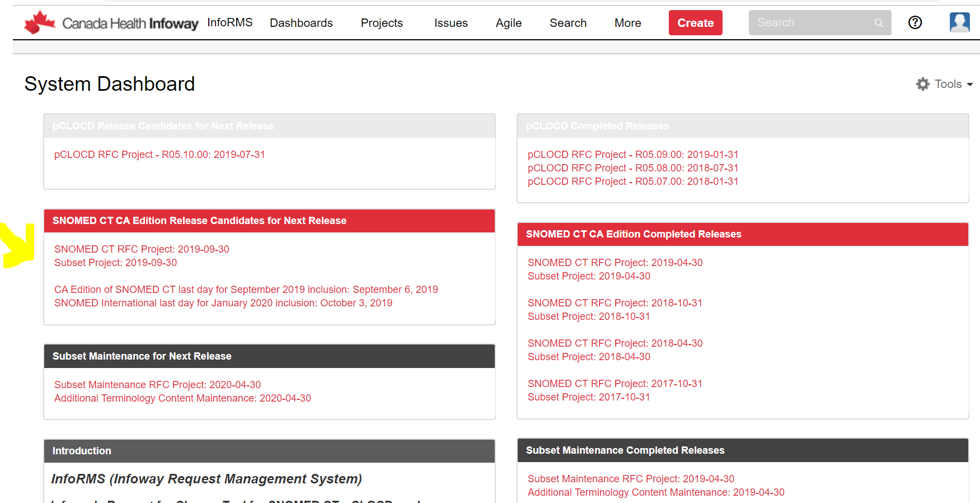Click the Canada Health Infoway logo
Image resolution: width=980 pixels, height=503 pixels.
click(111, 22)
